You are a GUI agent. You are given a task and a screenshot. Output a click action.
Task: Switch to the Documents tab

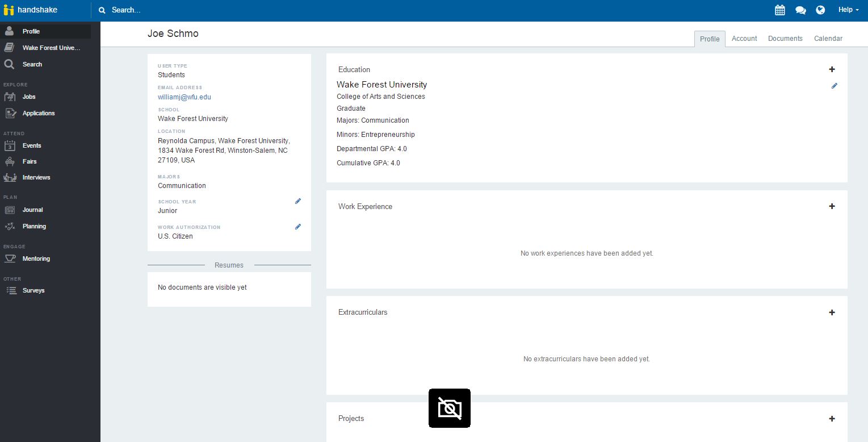(x=785, y=39)
